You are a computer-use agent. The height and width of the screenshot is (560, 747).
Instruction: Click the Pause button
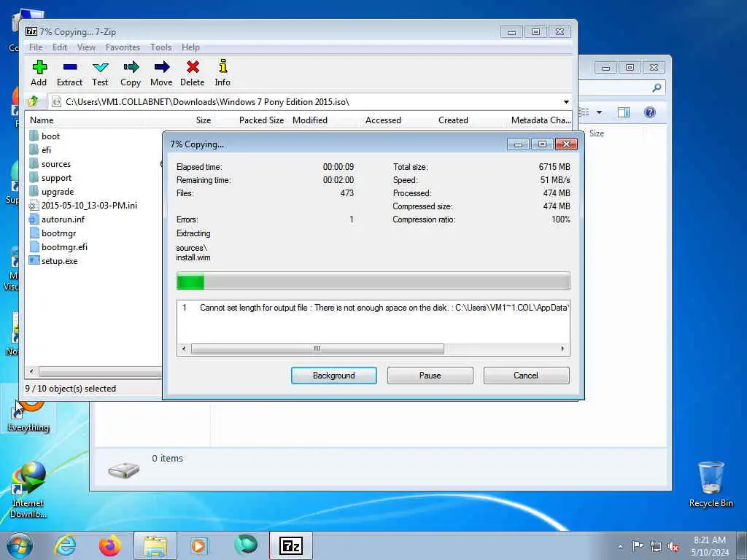click(x=430, y=376)
